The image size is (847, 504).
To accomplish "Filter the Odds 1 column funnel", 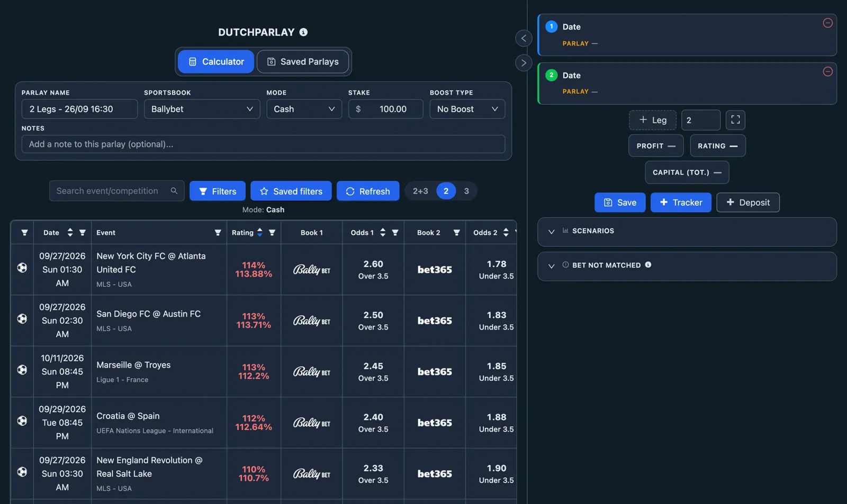I will (395, 233).
